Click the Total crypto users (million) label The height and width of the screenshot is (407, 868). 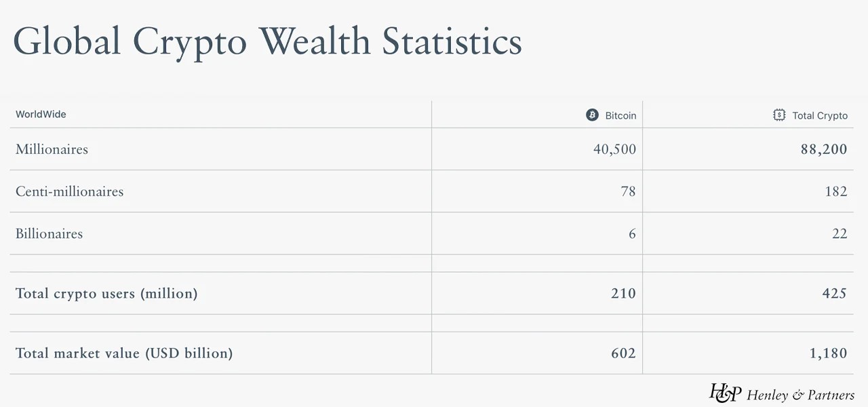click(106, 293)
